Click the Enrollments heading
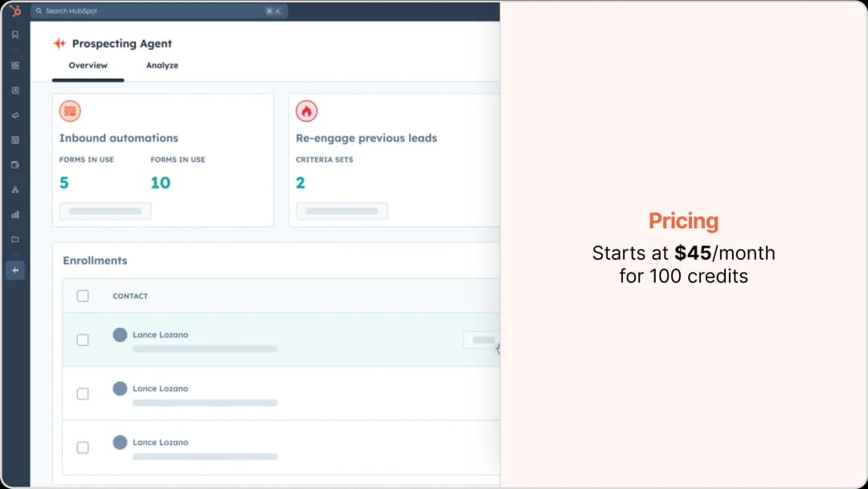 pyautogui.click(x=95, y=261)
